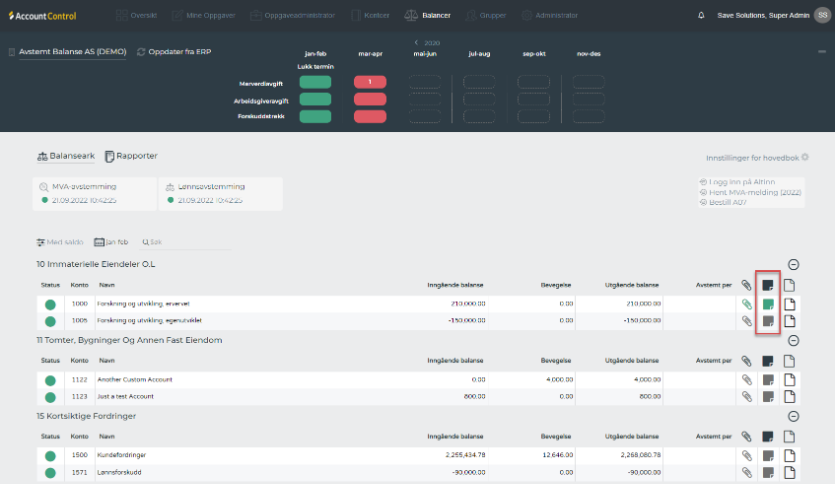Screen dimensions: 835x484
Task: Switch to the Rapporter tab
Action: (131, 156)
